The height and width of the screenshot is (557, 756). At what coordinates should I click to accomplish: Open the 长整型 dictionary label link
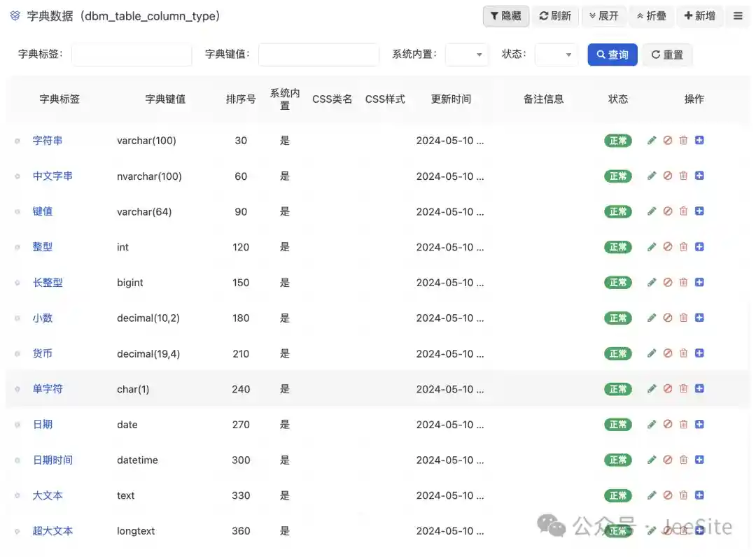pos(48,283)
